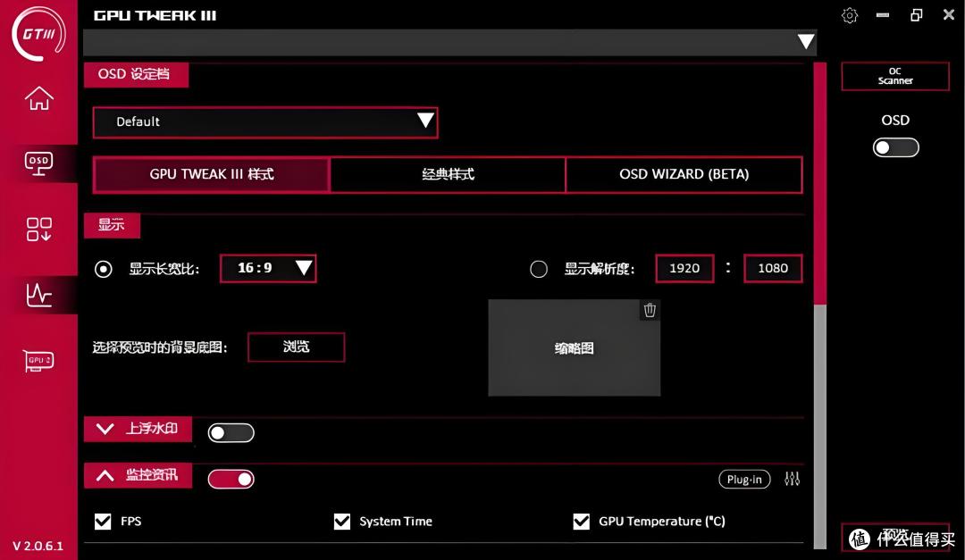The image size is (965, 560).
Task: Switch to OSD WIZARD (BETA) tab
Action: tap(684, 174)
